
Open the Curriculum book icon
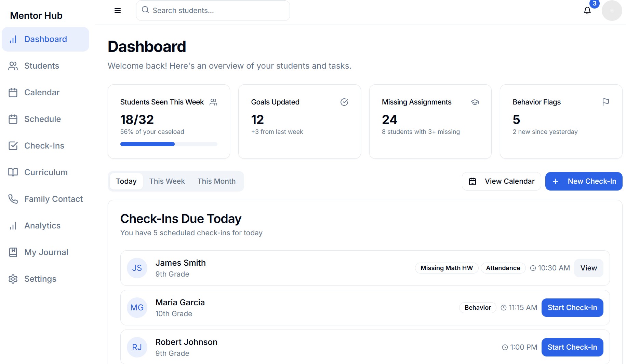[13, 172]
